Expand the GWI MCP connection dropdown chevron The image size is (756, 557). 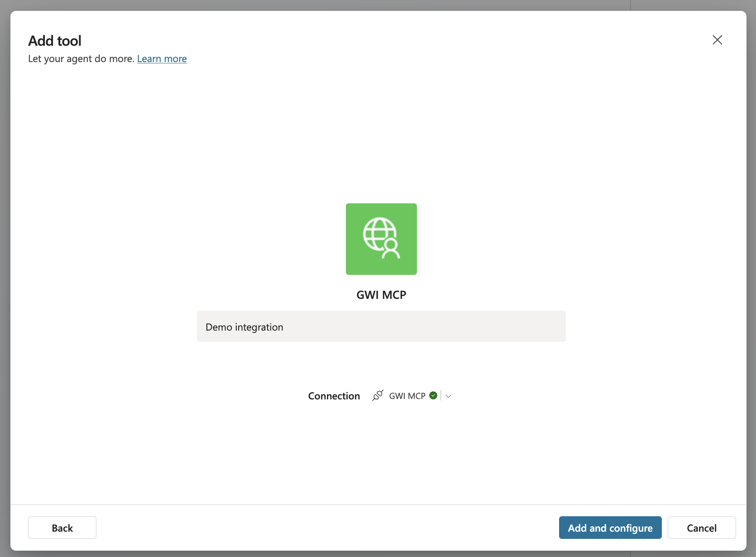click(x=448, y=396)
